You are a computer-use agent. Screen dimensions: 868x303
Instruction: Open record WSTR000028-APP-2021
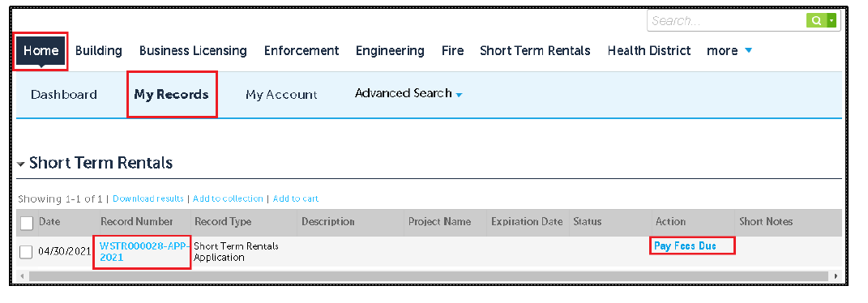(x=144, y=252)
